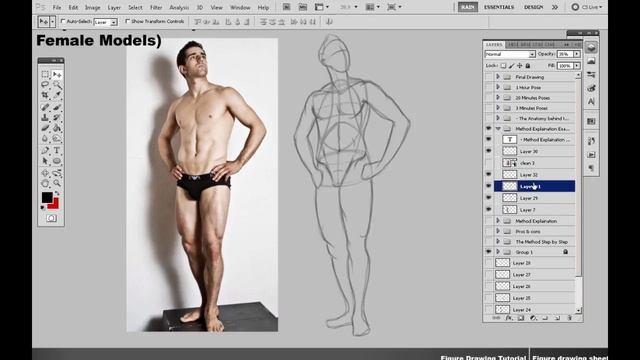Select the Clone Stamp tool
The image size is (640, 360).
point(45,118)
